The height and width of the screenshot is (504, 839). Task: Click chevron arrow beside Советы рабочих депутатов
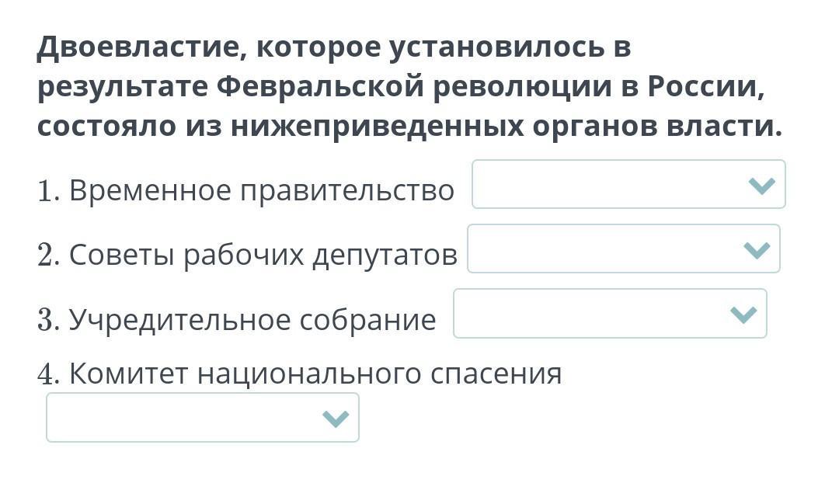(756, 250)
